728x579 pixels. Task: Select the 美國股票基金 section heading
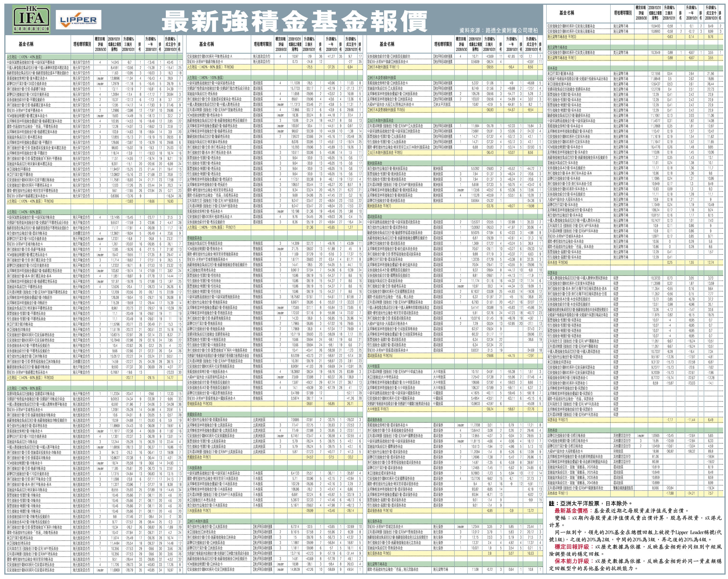195,414
